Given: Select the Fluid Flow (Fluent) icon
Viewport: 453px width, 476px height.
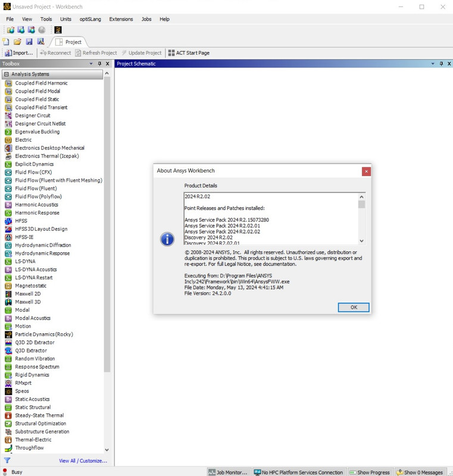Looking at the screenshot, I should point(8,189).
